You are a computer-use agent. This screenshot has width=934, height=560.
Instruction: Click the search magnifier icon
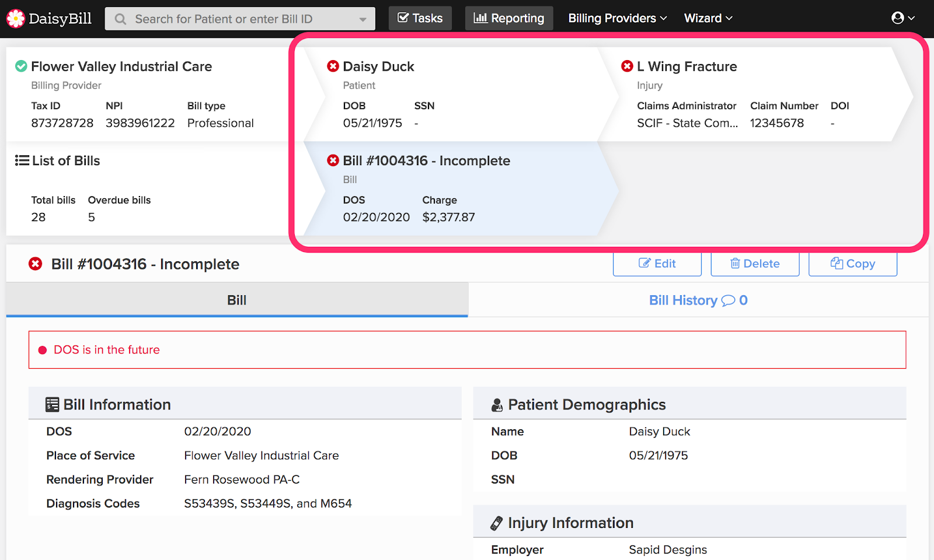[x=120, y=19]
